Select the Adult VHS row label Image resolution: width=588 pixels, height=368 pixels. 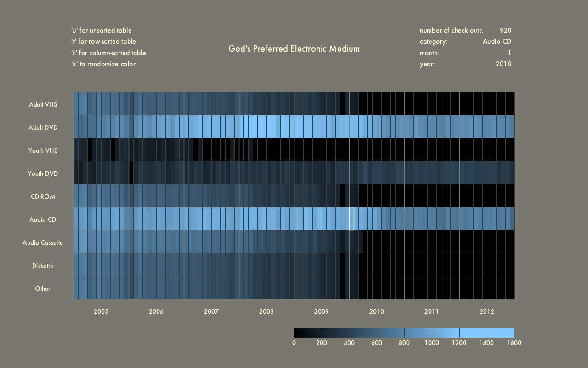[x=43, y=104]
